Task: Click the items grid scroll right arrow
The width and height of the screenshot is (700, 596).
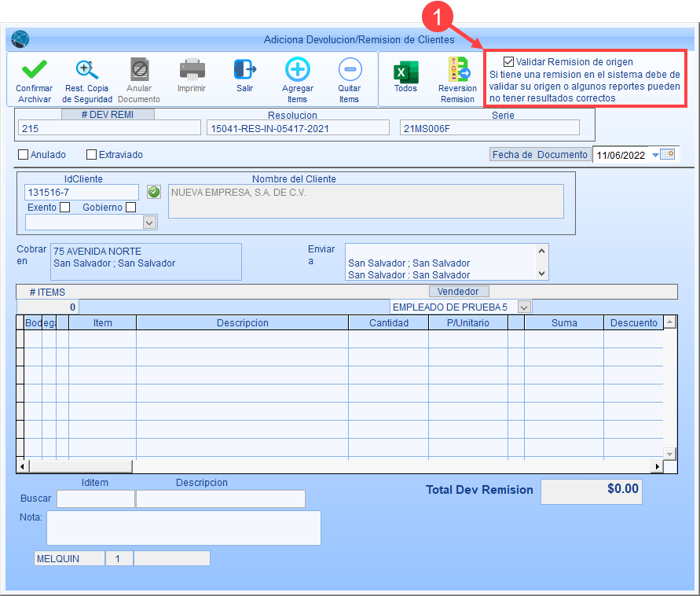Action: (657, 466)
